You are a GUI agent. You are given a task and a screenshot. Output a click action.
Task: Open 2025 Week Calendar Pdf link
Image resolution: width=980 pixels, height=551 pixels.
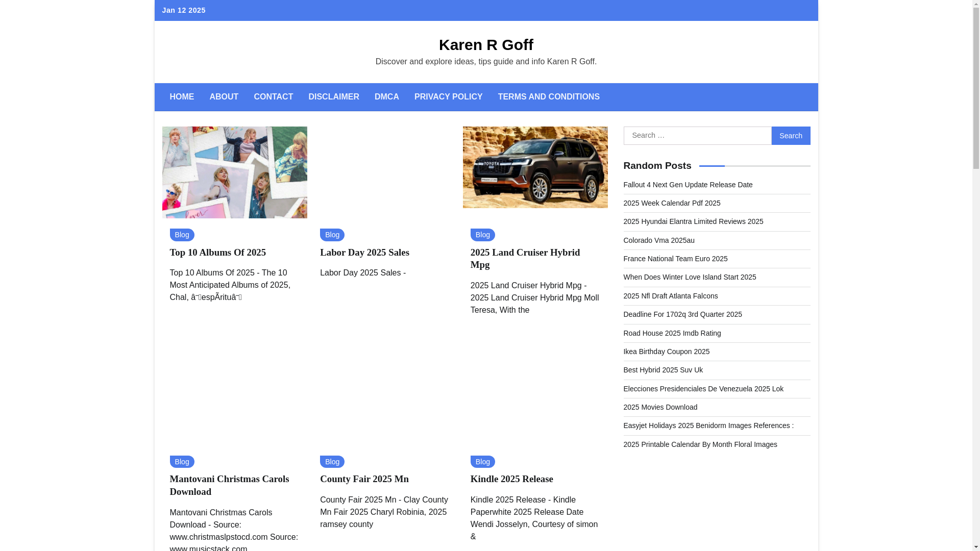(x=672, y=203)
